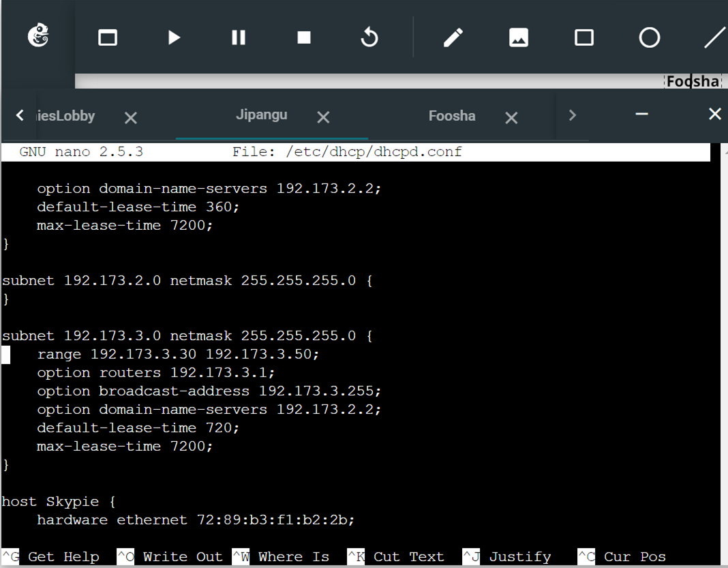The height and width of the screenshot is (568, 728).
Task: Click the host Skypie line
Action: click(59, 502)
